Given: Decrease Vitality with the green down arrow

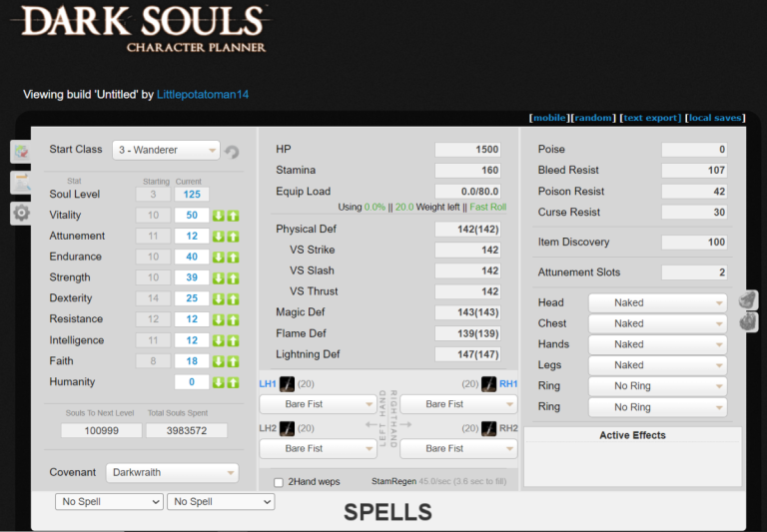Looking at the screenshot, I should pos(218,216).
